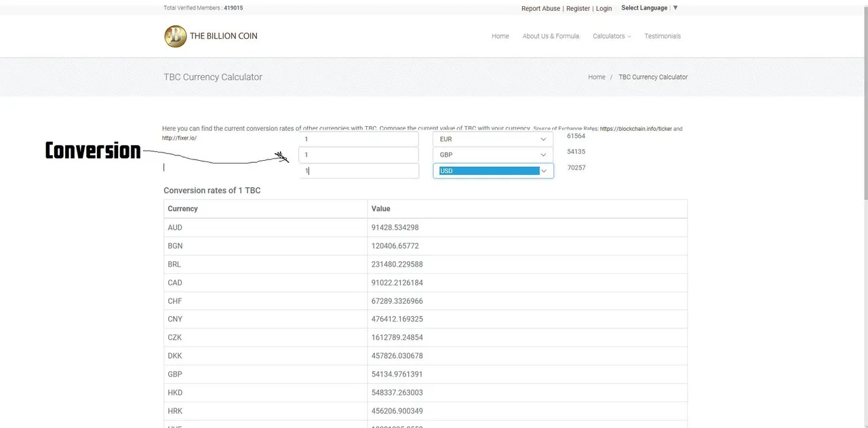
Task: Click the EUR result 61564
Action: click(x=576, y=136)
